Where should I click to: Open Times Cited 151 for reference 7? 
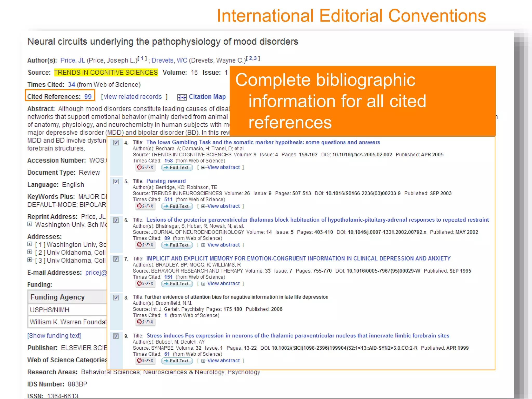pyautogui.click(x=168, y=277)
